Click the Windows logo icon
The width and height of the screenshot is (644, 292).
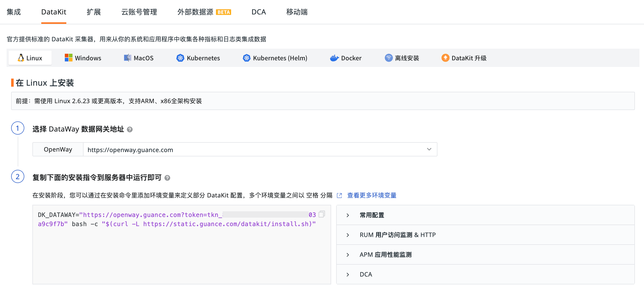coord(68,58)
